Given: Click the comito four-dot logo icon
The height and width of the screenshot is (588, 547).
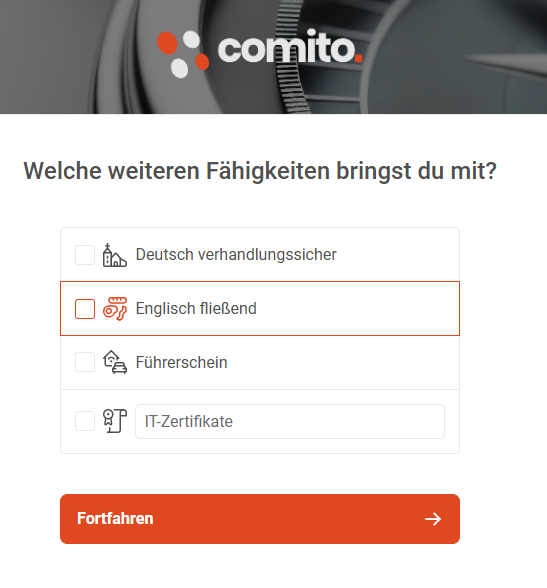Looking at the screenshot, I should click(183, 54).
